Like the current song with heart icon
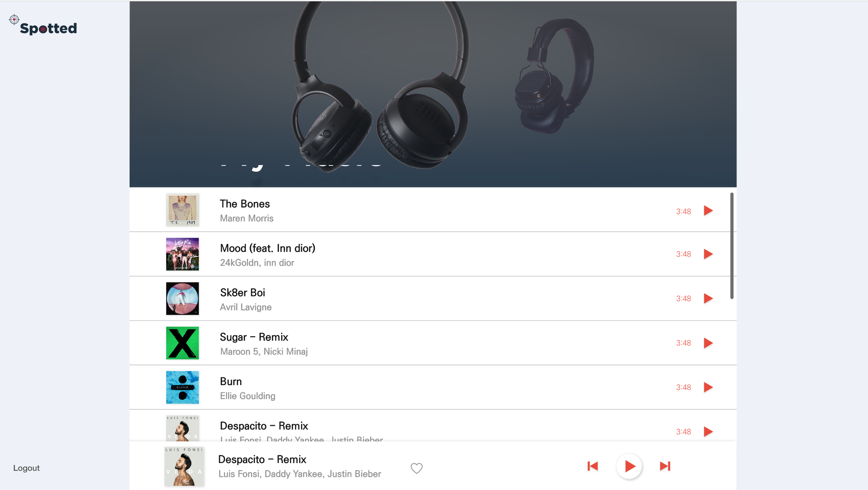The image size is (868, 490). (x=417, y=468)
